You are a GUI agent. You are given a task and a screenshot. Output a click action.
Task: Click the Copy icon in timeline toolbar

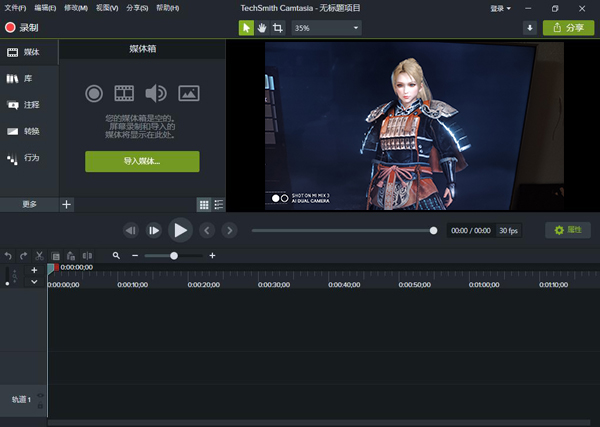(x=55, y=256)
